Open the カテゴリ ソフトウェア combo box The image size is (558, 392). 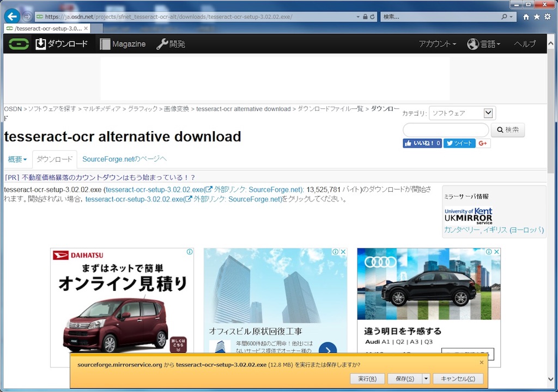[462, 113]
